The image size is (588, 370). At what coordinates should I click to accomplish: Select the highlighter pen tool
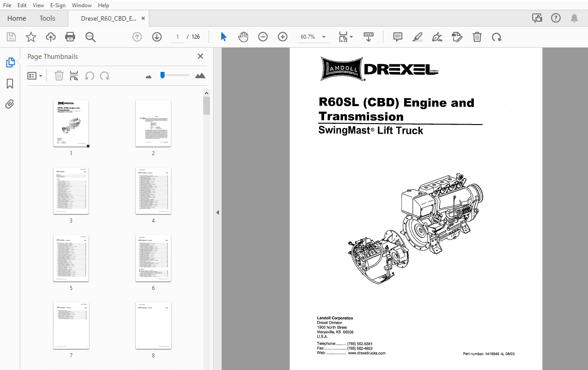point(418,37)
